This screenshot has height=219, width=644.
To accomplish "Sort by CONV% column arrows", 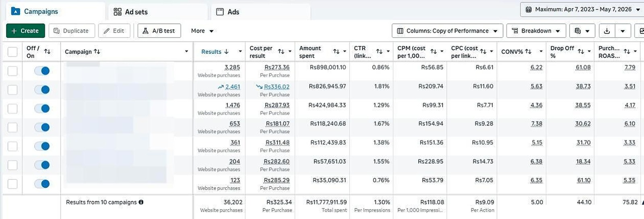I will (x=528, y=52).
